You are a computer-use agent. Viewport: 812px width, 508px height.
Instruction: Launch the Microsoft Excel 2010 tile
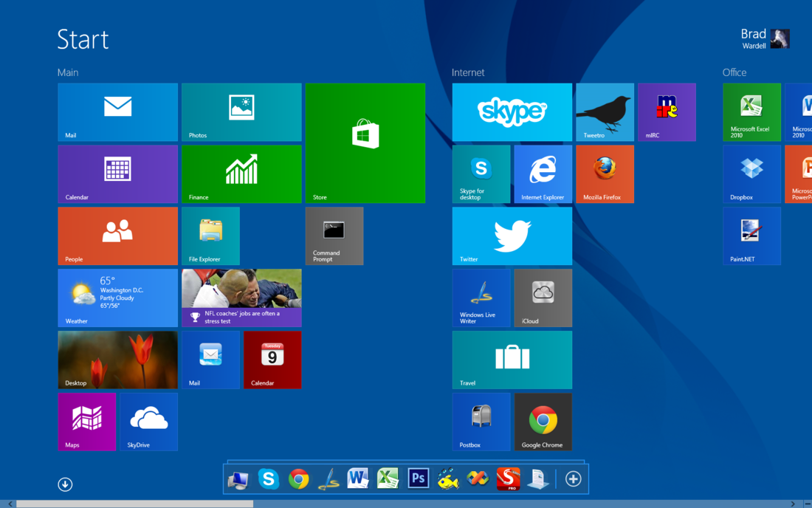[752, 111]
